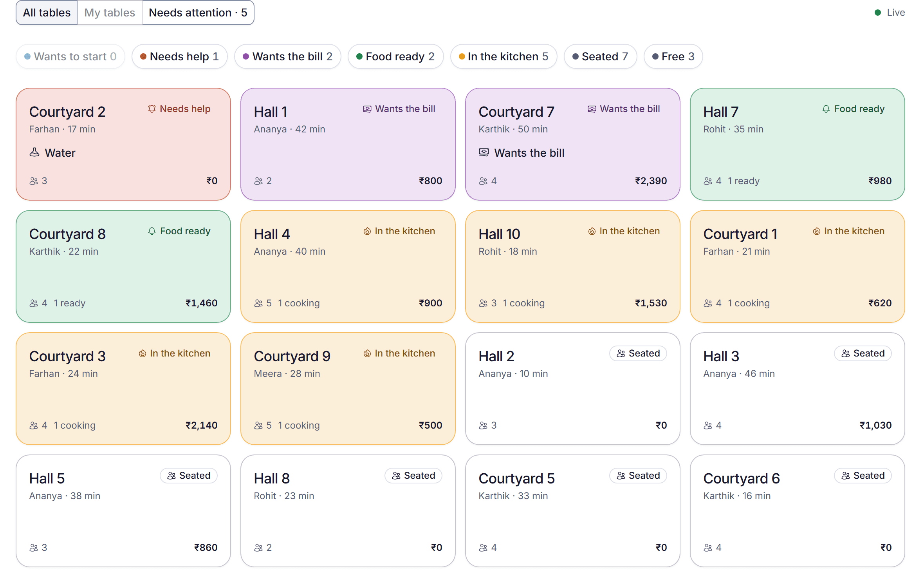924x572 pixels.
Task: Click the Seated badge on Hall 2
Action: 638,353
